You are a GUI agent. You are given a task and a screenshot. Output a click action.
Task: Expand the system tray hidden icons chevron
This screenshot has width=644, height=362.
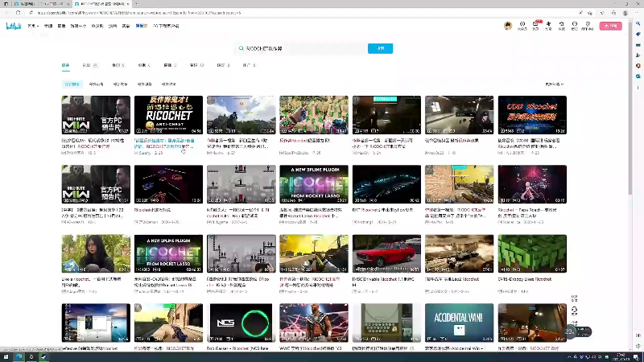tap(569, 357)
